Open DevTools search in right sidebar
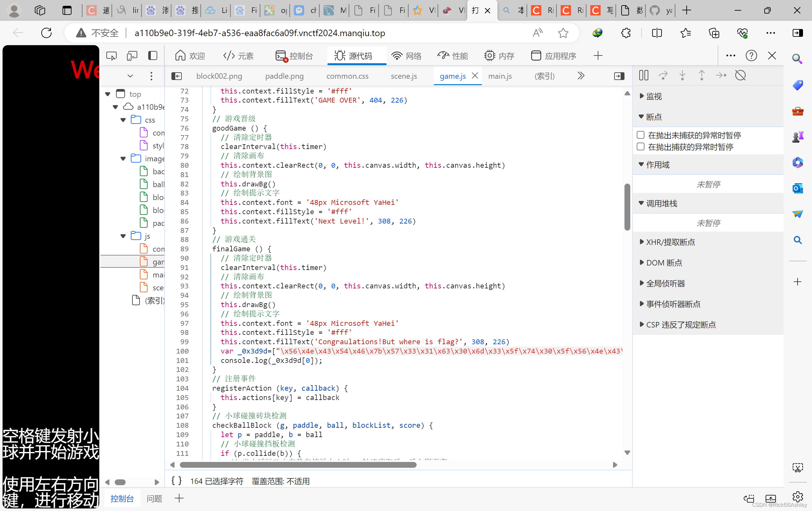Viewport: 812px width, 511px height. 798,240
